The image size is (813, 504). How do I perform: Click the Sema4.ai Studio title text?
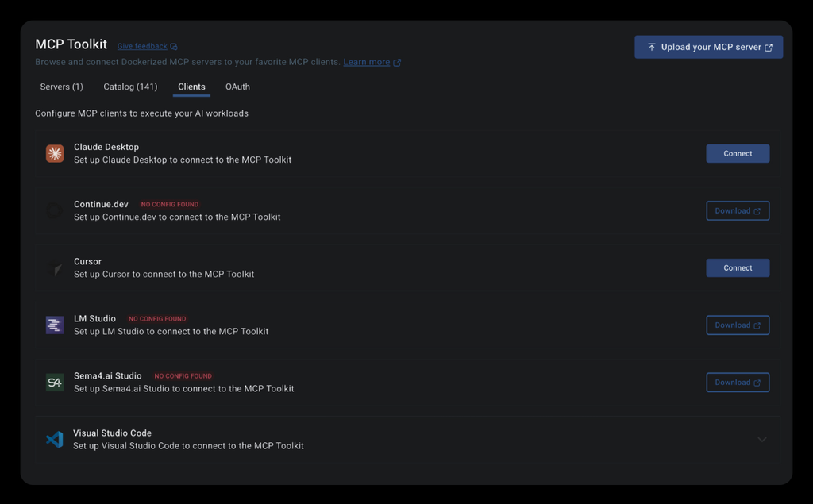(x=107, y=376)
